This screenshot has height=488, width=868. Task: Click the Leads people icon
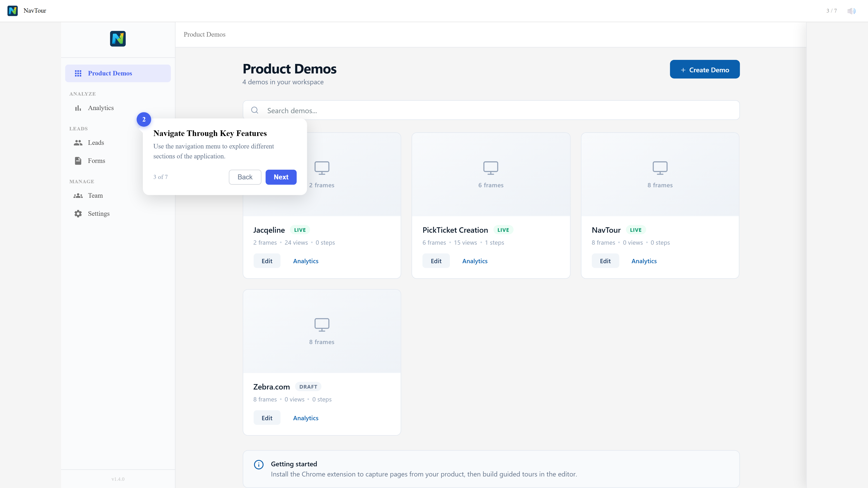tap(78, 143)
